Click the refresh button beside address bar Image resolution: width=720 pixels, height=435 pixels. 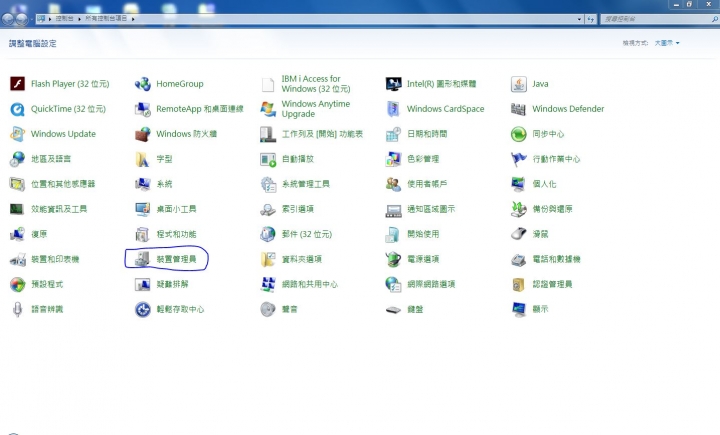[x=591, y=19]
